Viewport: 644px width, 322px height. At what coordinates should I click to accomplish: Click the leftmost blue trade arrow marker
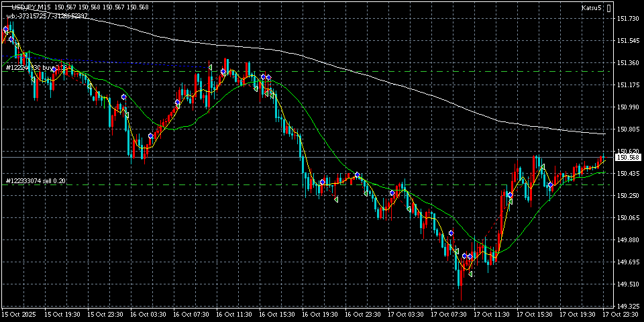[6, 30]
